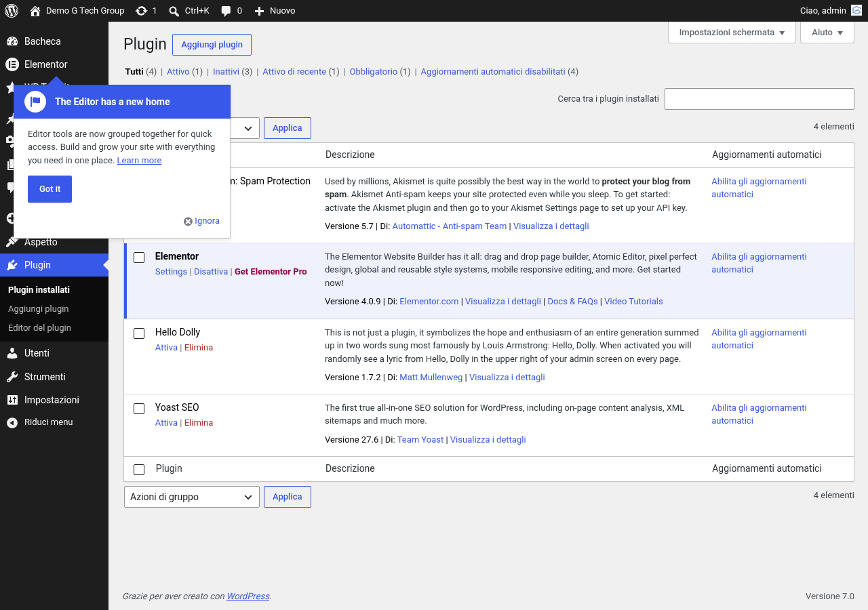The height and width of the screenshot is (610, 868).
Task: Enable auto-updates for Hello Dolly row
Action: click(x=759, y=339)
